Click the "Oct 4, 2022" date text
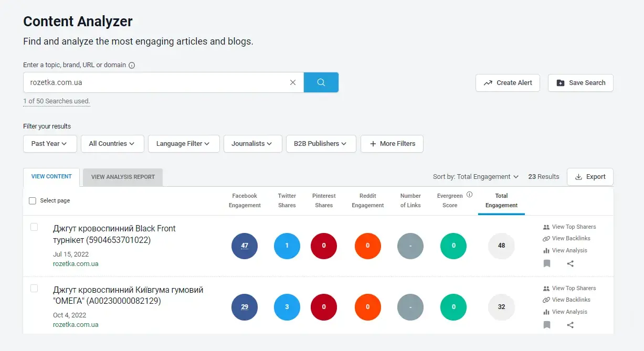 tap(70, 315)
